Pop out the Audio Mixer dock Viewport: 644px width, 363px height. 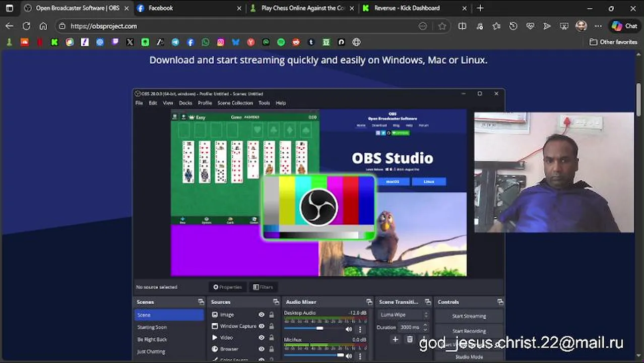pyautogui.click(x=369, y=302)
